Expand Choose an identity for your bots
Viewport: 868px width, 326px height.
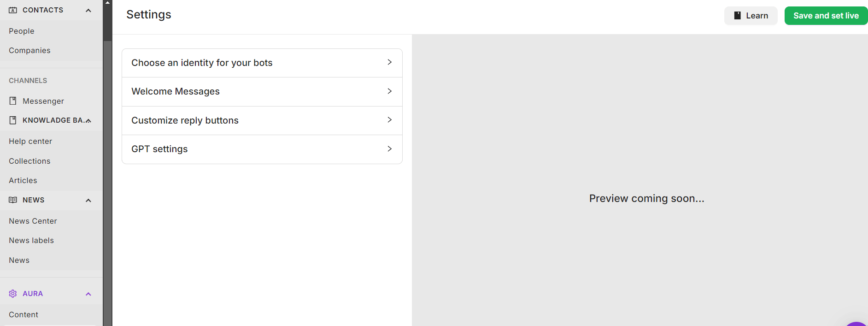pyautogui.click(x=262, y=63)
